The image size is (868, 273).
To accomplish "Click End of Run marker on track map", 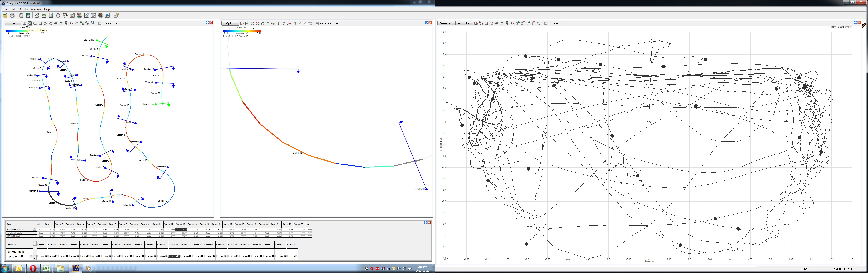I will pyautogui.click(x=156, y=104).
